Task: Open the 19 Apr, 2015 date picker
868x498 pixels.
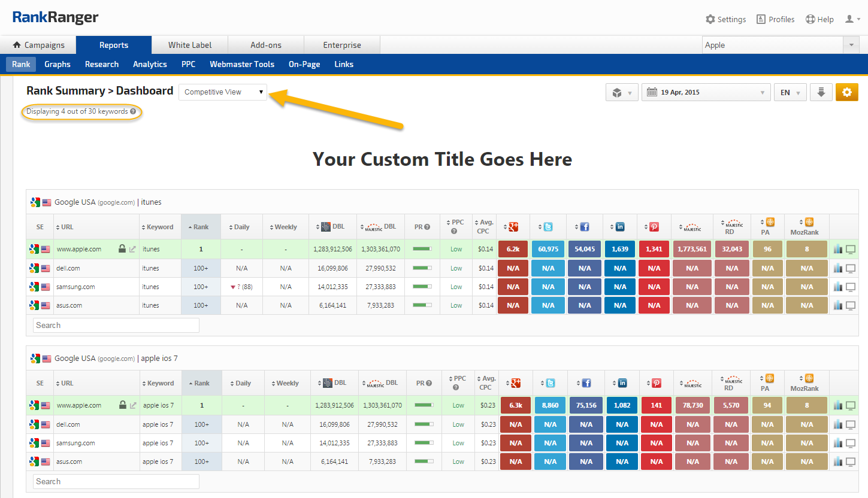Action: tap(706, 92)
